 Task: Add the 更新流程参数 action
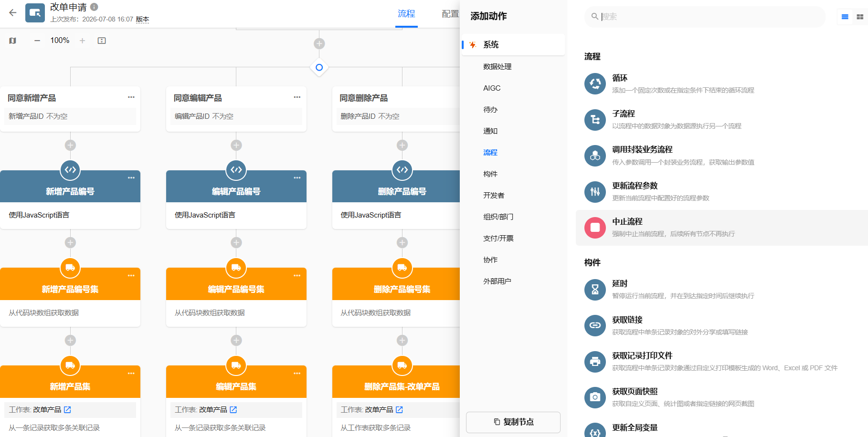[721, 192]
